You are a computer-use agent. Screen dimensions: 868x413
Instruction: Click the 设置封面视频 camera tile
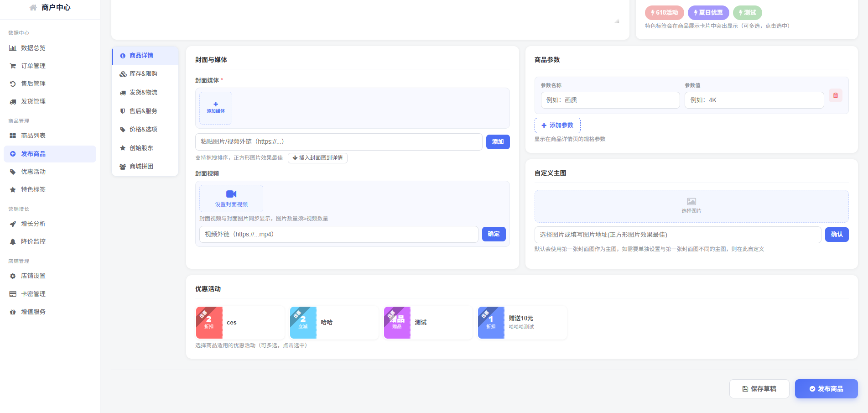(x=231, y=199)
